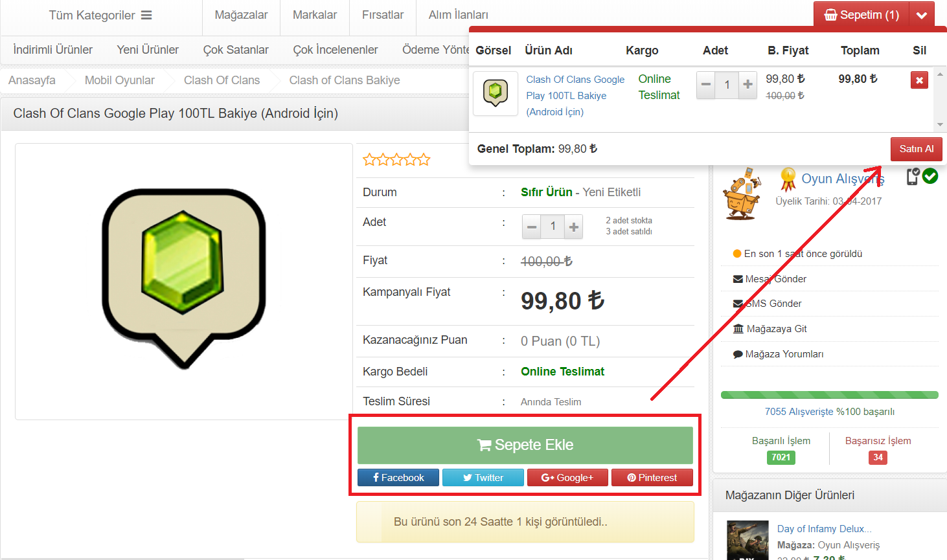Click the cart item thumbnail image
Viewport: 947px width, 560px height.
tap(496, 94)
